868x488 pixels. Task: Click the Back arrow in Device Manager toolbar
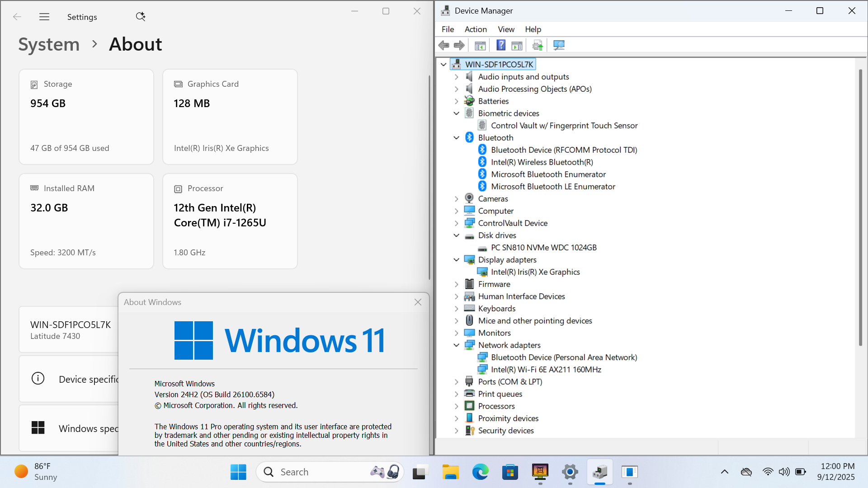click(x=444, y=45)
